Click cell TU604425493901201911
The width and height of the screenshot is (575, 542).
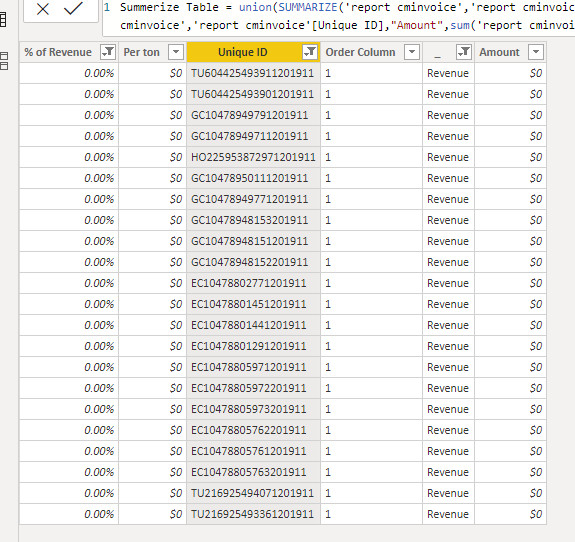tap(253, 94)
